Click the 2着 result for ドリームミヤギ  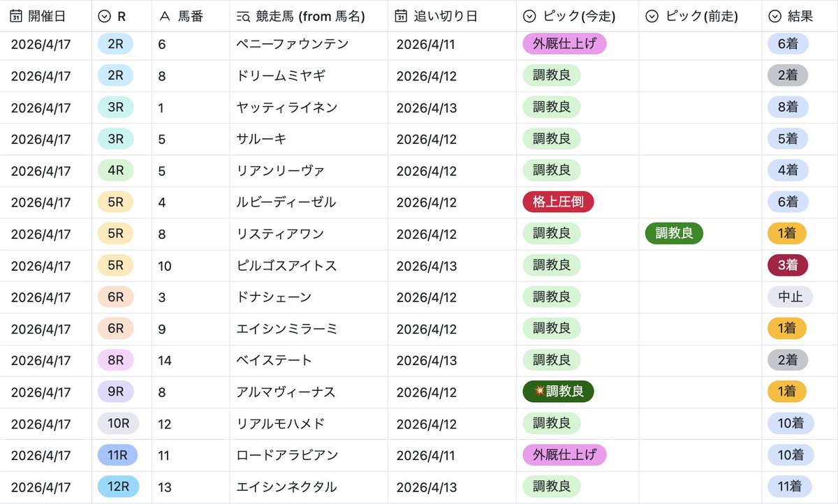tap(788, 75)
